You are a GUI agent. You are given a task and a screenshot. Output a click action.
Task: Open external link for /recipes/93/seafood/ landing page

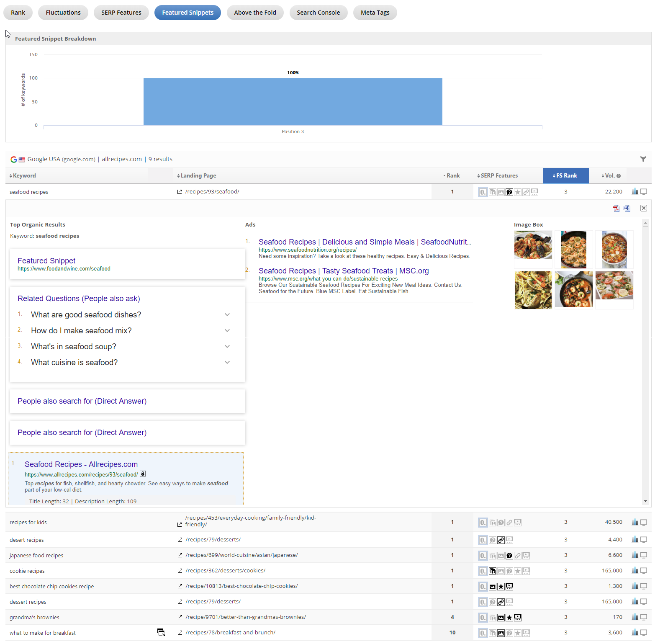pos(180,192)
